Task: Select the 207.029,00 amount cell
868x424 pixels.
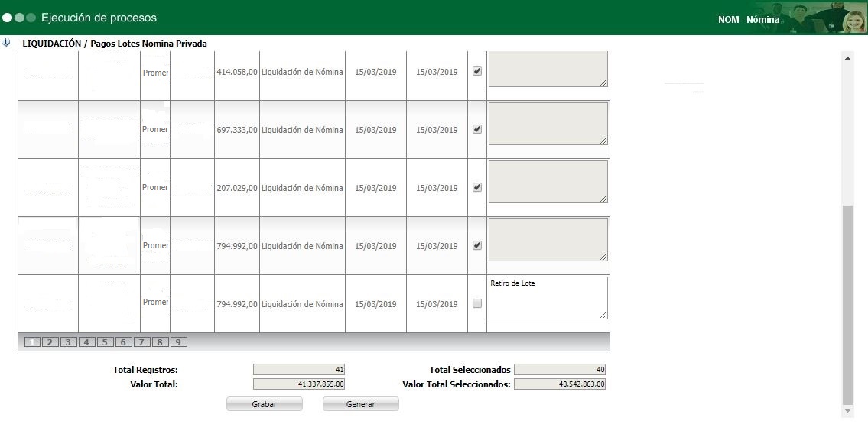Action: tap(237, 188)
